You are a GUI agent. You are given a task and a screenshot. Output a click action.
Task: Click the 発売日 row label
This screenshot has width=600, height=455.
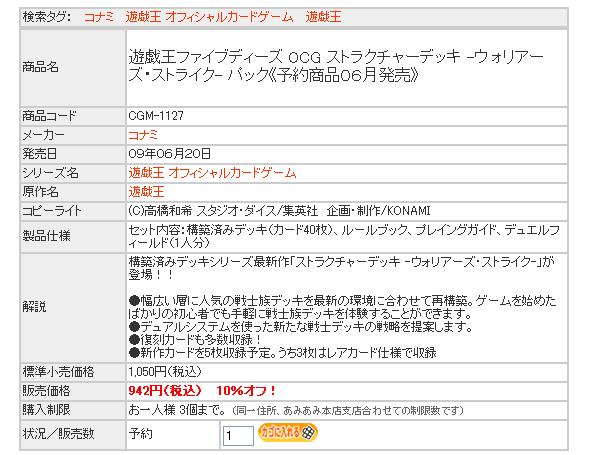coord(39,154)
